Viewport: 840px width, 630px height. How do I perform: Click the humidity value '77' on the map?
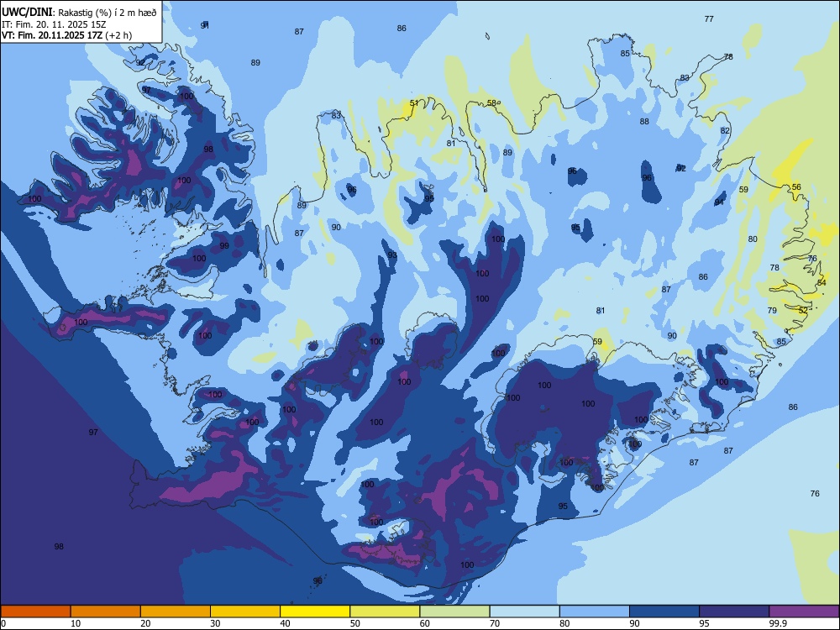[709, 18]
